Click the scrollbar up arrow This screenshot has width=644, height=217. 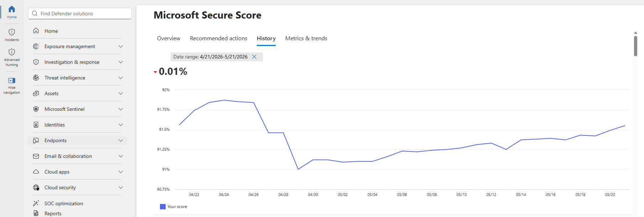point(635,33)
